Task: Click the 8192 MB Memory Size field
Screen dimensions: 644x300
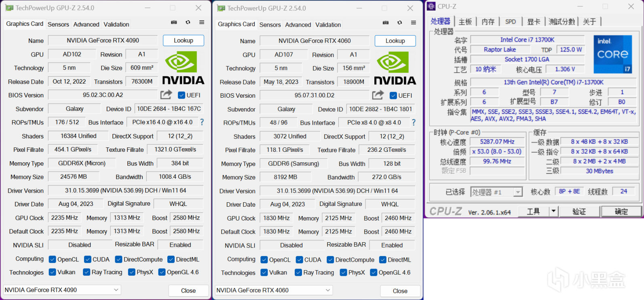Action: click(285, 177)
